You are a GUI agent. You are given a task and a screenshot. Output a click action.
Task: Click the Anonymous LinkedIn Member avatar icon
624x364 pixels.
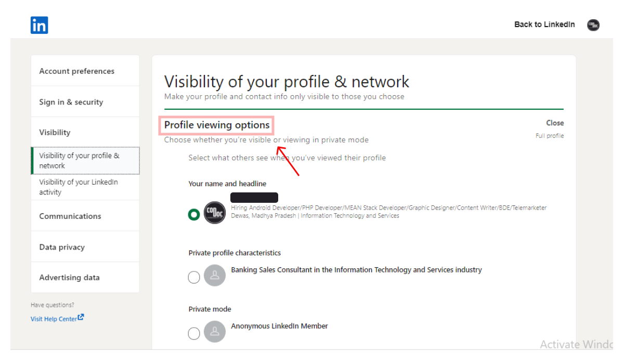[x=215, y=331]
